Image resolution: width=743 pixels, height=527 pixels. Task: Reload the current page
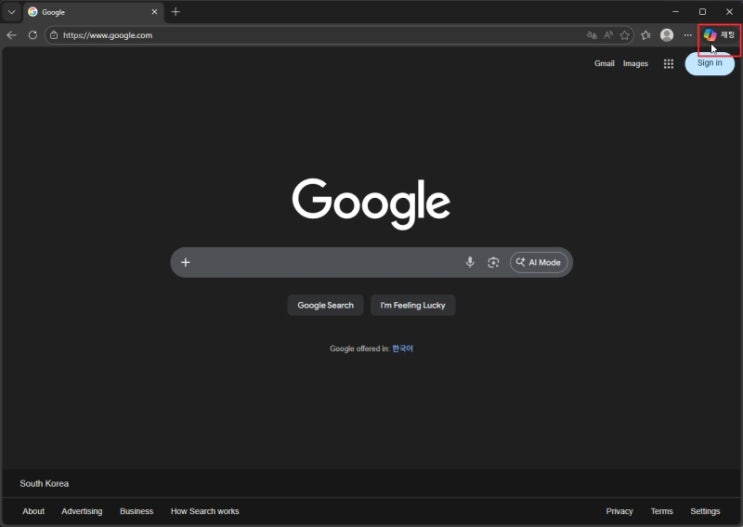tap(33, 35)
